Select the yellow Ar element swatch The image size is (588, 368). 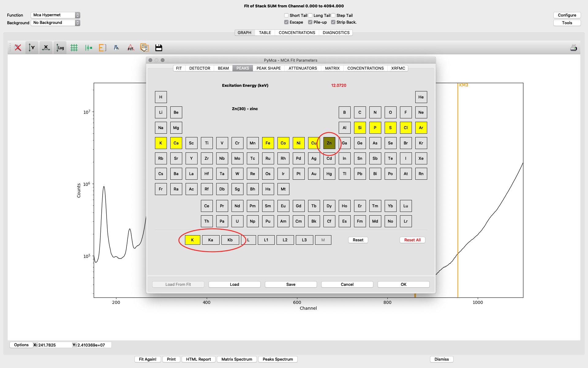421,128
